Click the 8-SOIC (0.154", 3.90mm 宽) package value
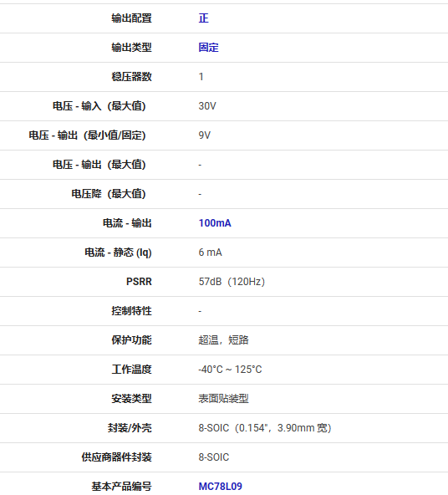This screenshot has width=448, height=495. point(265,428)
